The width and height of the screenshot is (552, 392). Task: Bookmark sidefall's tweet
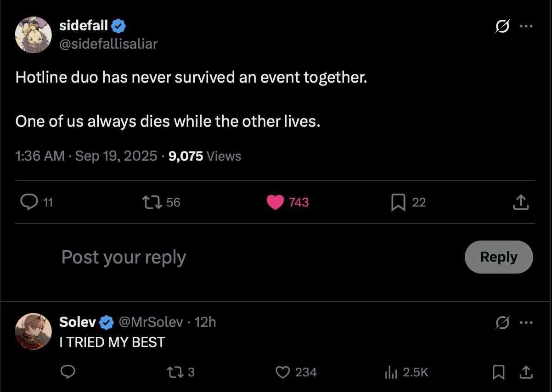[x=398, y=202]
